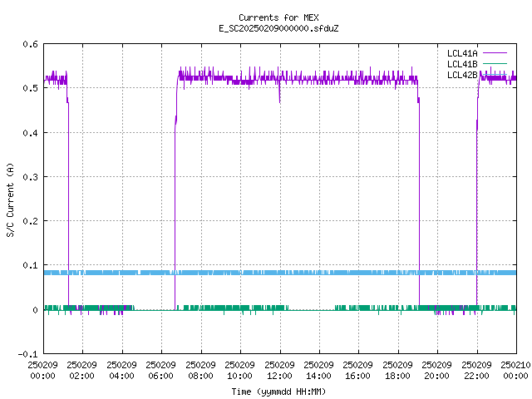Click the 250209 22:00 x-axis tick label

[x=476, y=370]
